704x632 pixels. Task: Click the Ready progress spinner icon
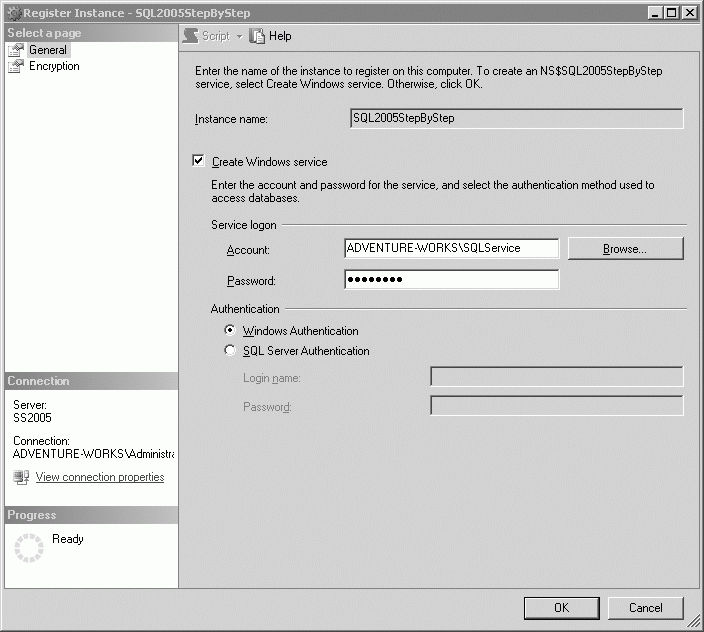click(29, 548)
